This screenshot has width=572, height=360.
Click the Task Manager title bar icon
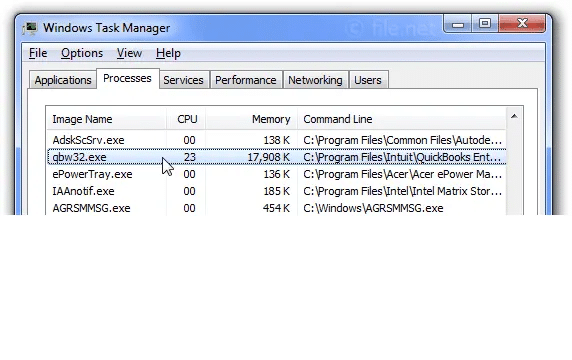(30, 28)
